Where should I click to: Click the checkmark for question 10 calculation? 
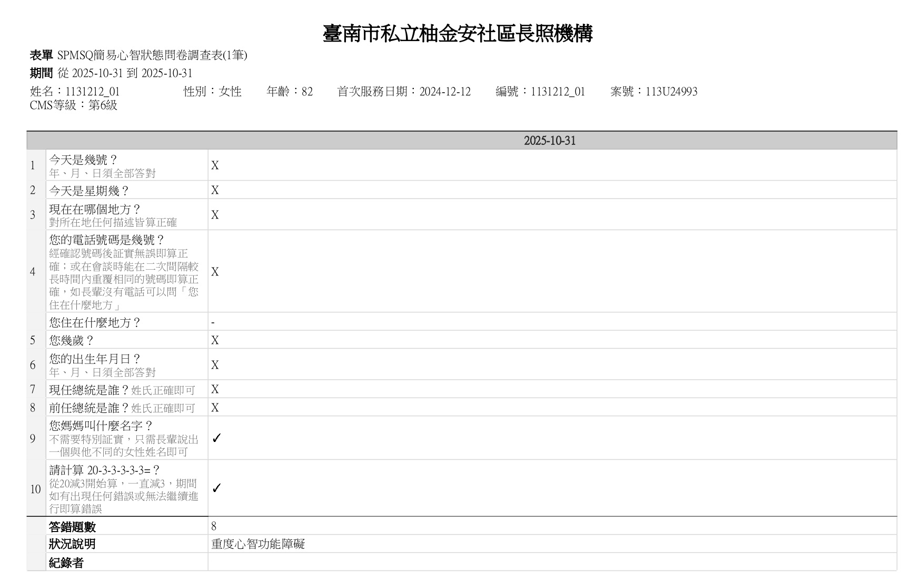pos(216,488)
